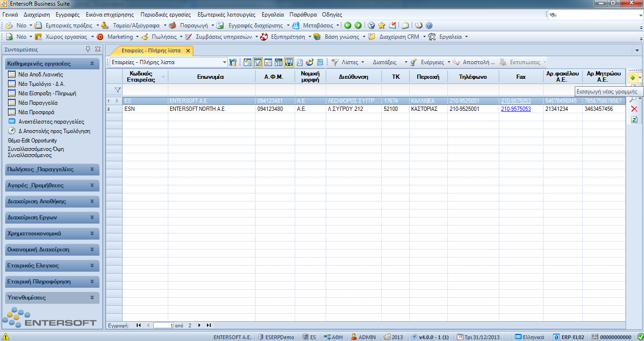Click the binoculars filter icon next to list combo
This screenshot has width=644, height=341.
[233, 62]
